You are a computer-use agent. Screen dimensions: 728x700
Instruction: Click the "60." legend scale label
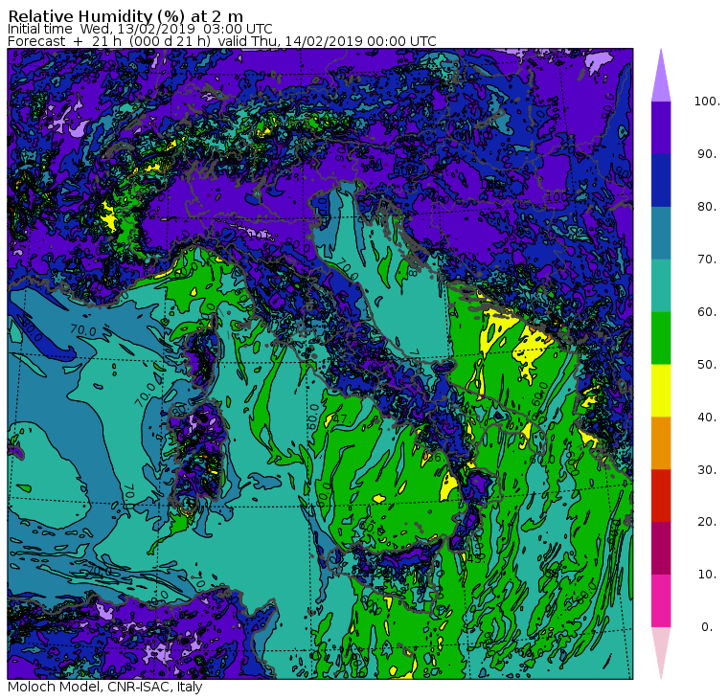707,312
